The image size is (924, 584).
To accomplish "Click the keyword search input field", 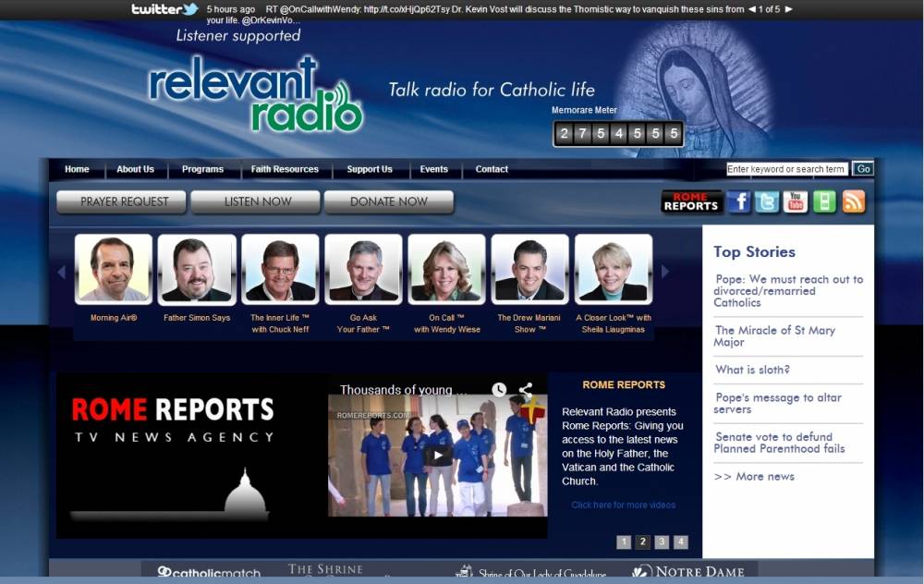I will pos(786,169).
